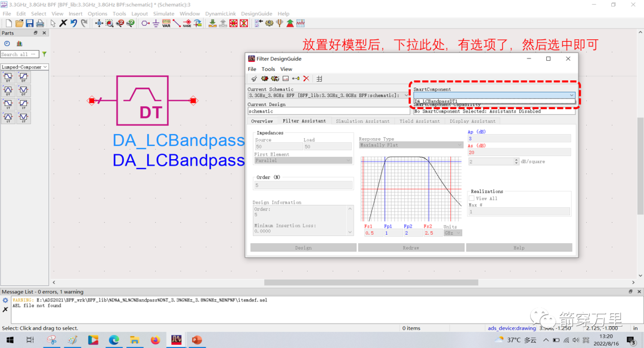Click the Order (N) input field
The height and width of the screenshot is (348, 644).
tap(303, 185)
